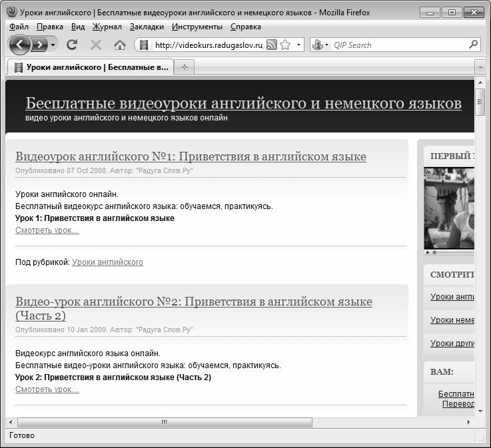Viewport: 491px width, 448px height.
Task: Play the sidebar video
Action: [x=427, y=252]
